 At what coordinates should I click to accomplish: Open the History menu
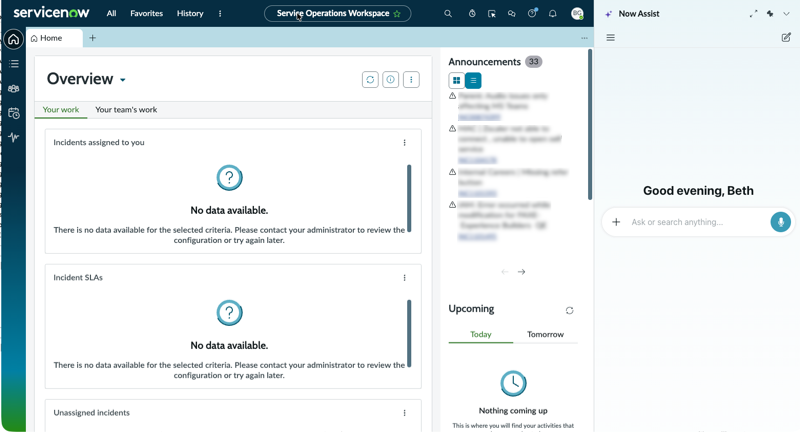click(x=190, y=13)
